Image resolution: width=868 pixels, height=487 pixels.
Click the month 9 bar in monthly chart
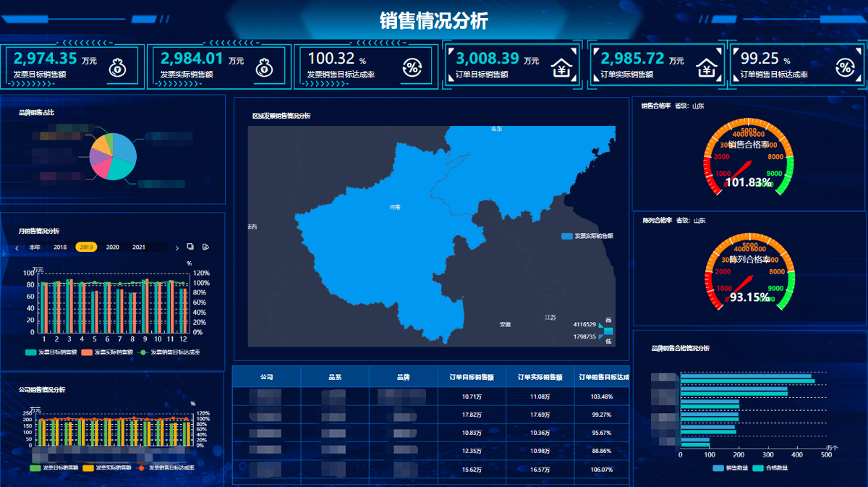tap(145, 305)
